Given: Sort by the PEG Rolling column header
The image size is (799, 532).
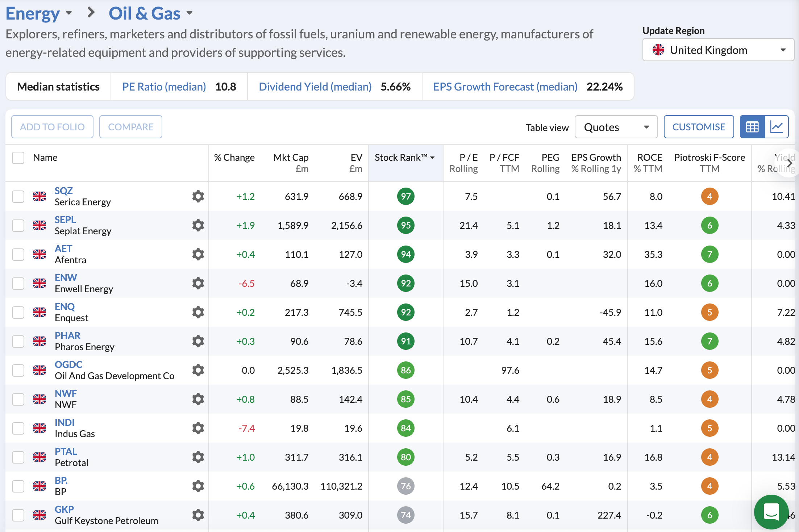Looking at the screenshot, I should point(545,163).
